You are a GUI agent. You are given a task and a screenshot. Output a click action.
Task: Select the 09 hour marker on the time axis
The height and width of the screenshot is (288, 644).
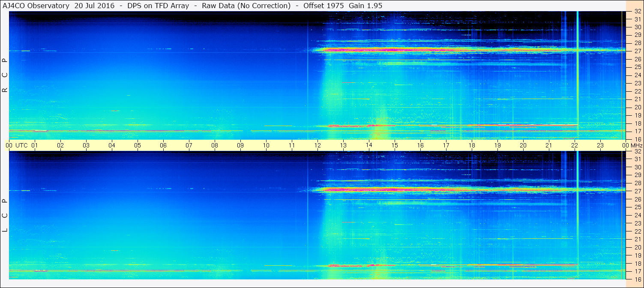(240, 145)
